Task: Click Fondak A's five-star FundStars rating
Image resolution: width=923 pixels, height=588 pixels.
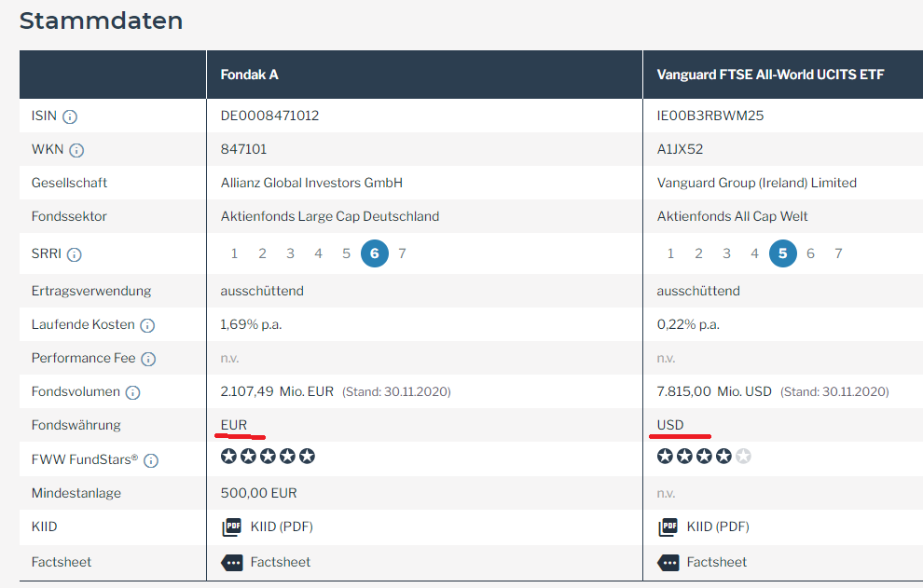Action: point(268,457)
